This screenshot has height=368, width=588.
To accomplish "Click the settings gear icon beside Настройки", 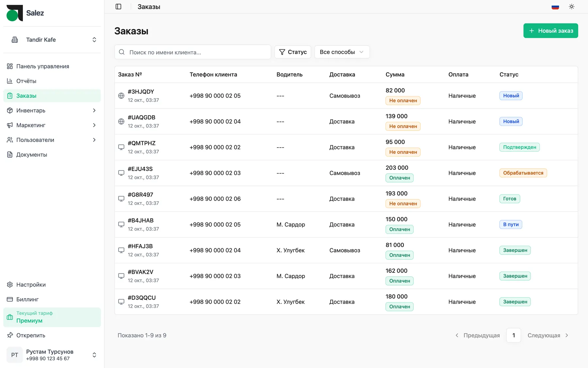I will [10, 285].
